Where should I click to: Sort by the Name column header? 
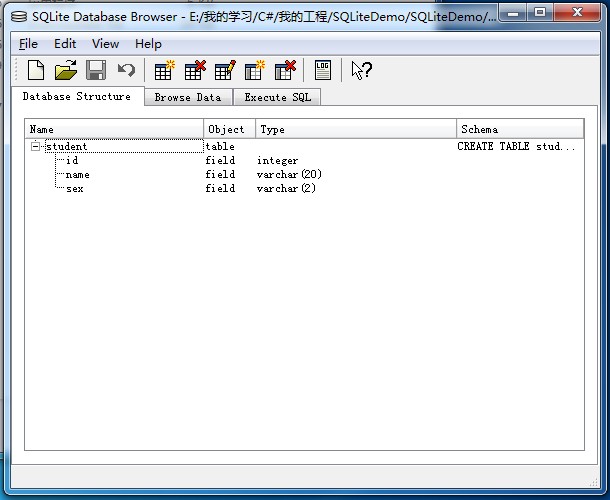(114, 129)
